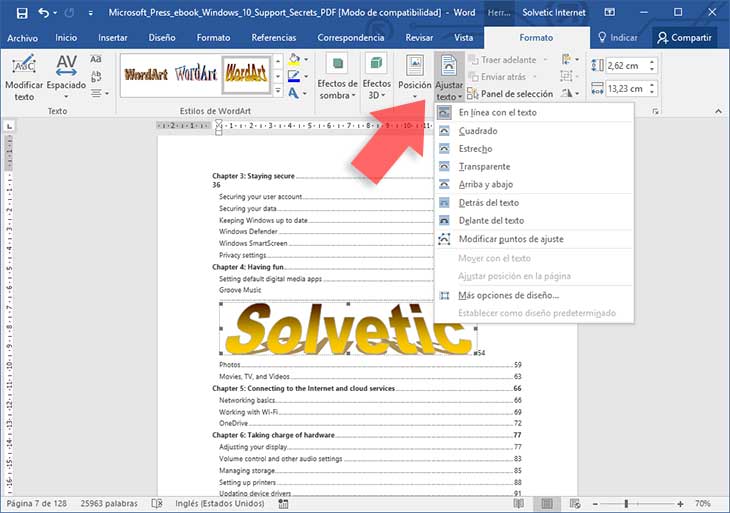Click the width field showing 13,23 cm
The width and height of the screenshot is (730, 513).
click(627, 88)
